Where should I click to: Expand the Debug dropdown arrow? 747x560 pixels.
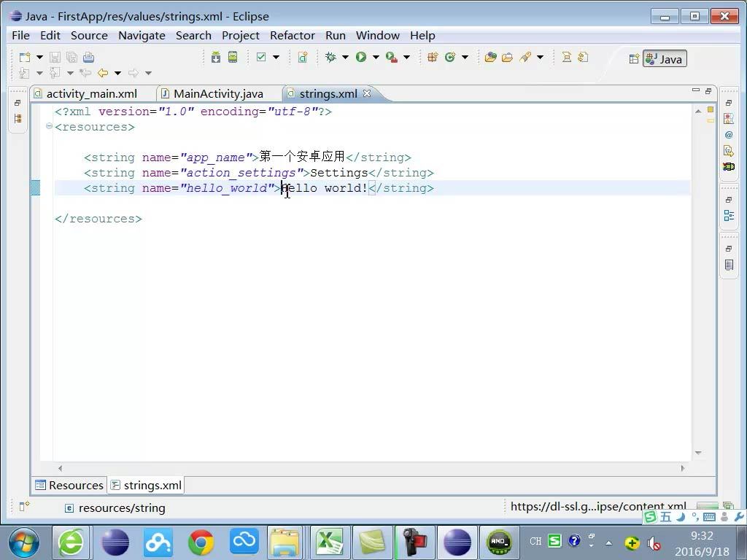345,57
